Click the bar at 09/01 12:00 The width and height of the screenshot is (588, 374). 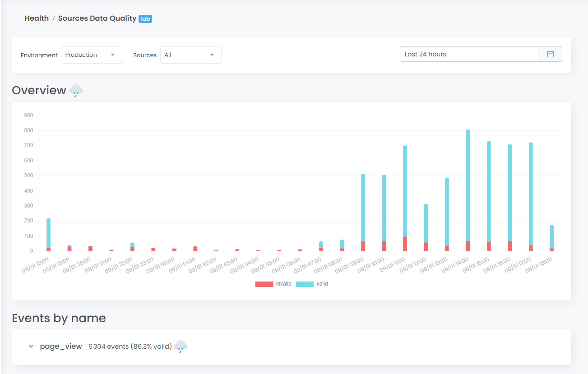426,226
